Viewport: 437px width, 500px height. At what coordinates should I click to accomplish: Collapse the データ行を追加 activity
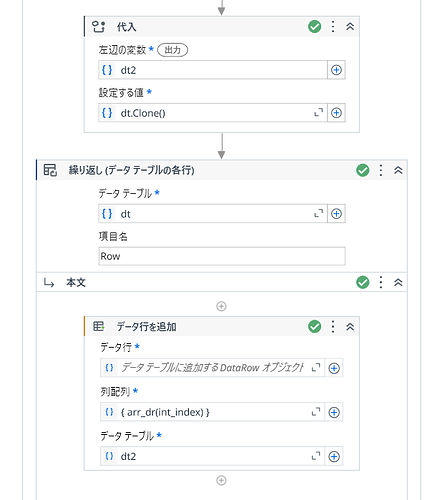coord(350,327)
